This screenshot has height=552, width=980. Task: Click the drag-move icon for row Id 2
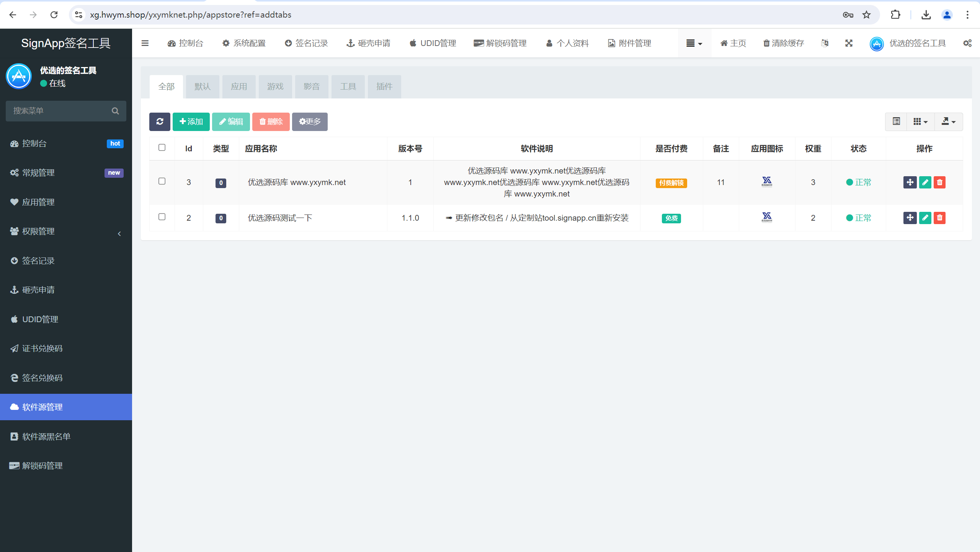point(910,218)
